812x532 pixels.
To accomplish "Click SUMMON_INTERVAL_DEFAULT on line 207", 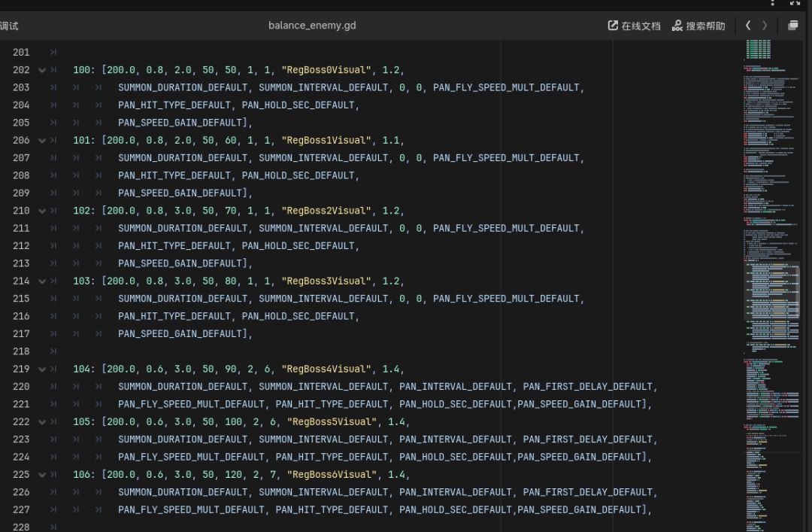I will click(x=323, y=158).
